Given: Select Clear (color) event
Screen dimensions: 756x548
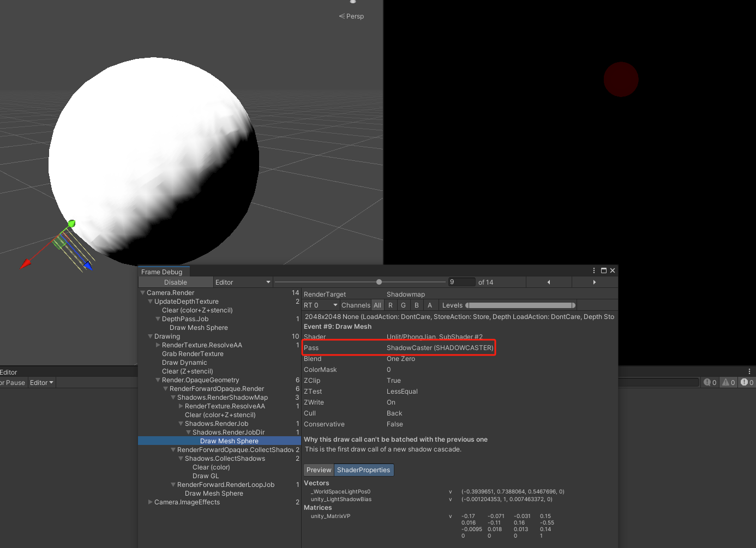Looking at the screenshot, I should tap(211, 467).
